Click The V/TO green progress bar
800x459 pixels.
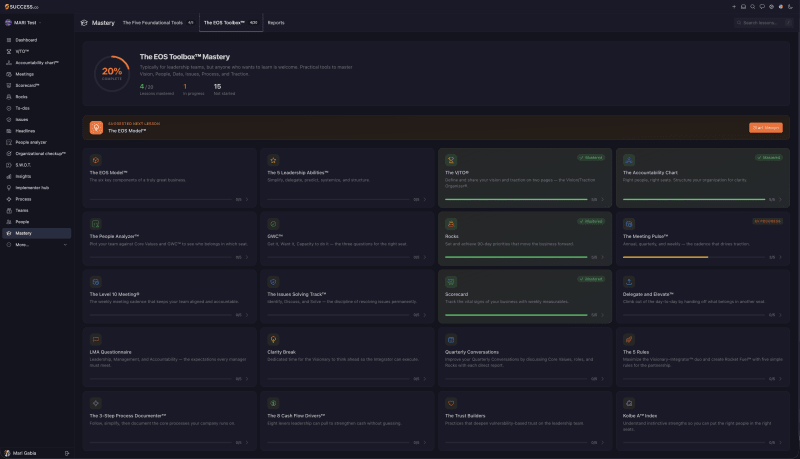[516, 199]
